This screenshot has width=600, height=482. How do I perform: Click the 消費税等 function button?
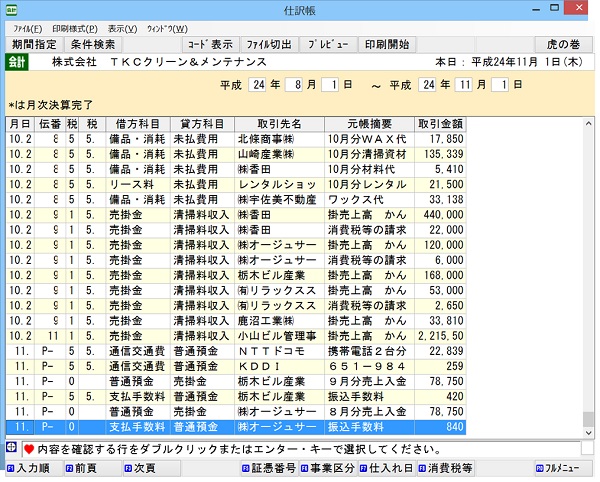pyautogui.click(x=445, y=468)
